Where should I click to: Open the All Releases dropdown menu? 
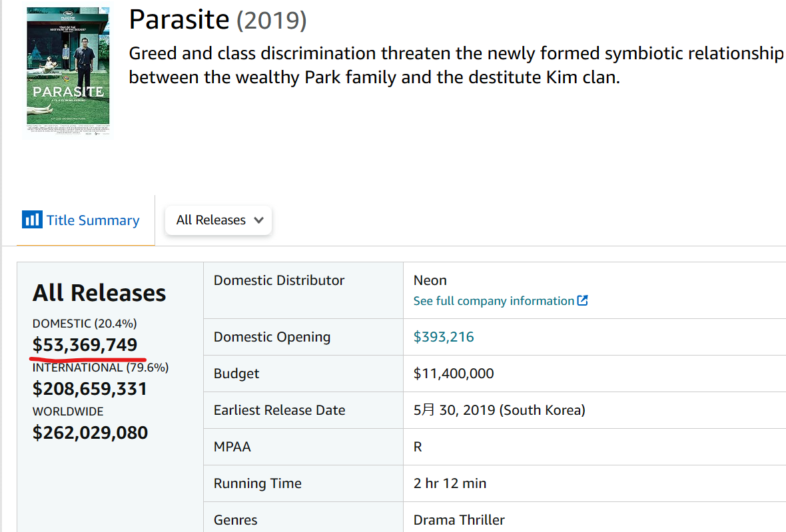pos(218,220)
